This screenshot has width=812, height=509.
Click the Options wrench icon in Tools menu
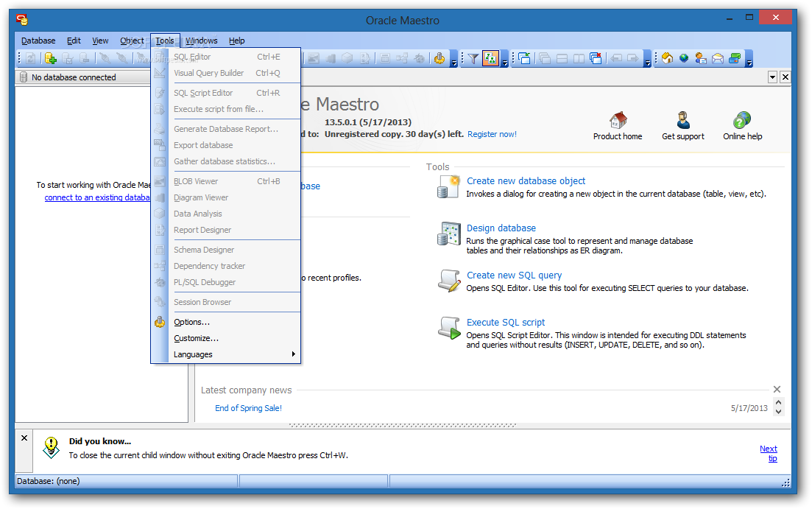[160, 322]
